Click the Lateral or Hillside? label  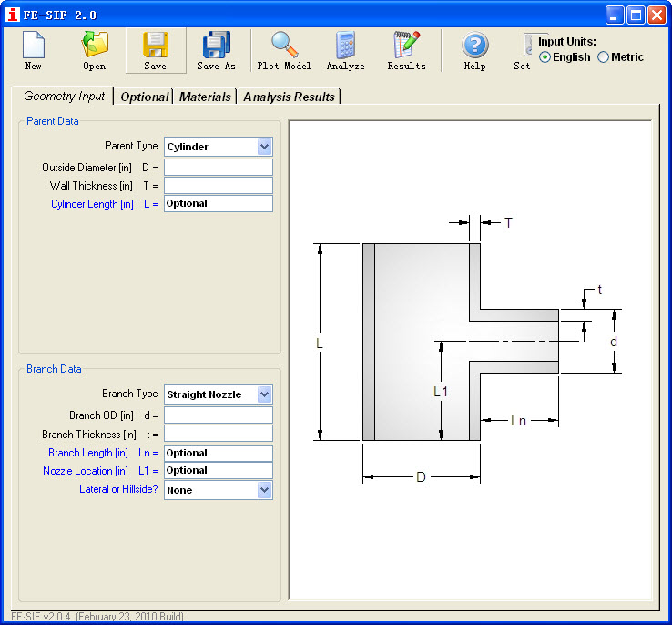118,489
